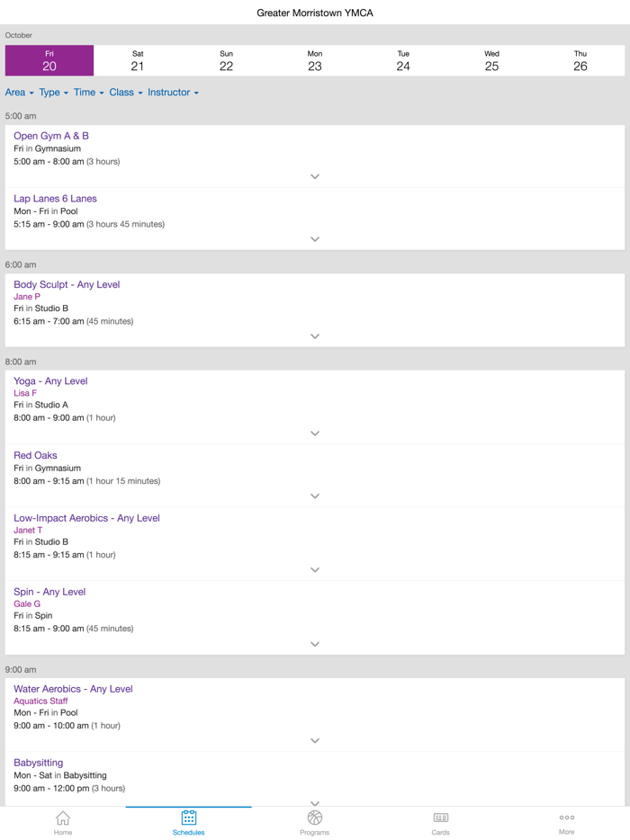
Task: Open Low-Impact Aerobics - Any Level link
Action: [86, 518]
